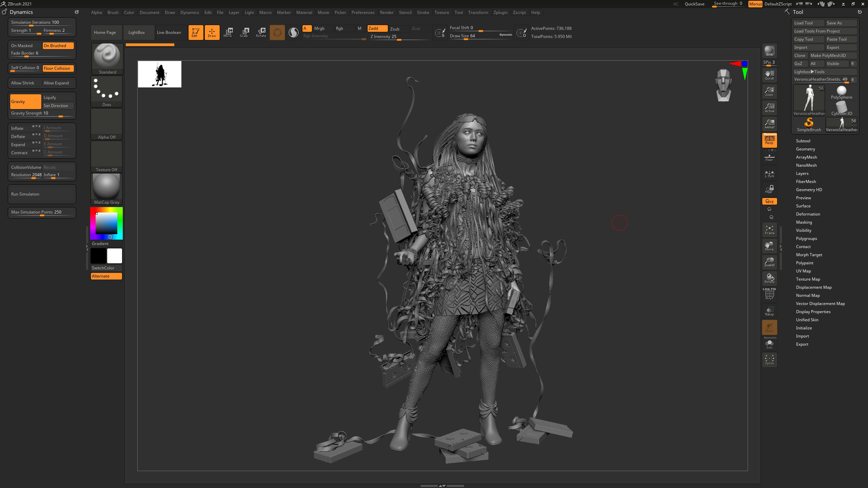Open the Subtool section
868x488 pixels.
(x=803, y=141)
